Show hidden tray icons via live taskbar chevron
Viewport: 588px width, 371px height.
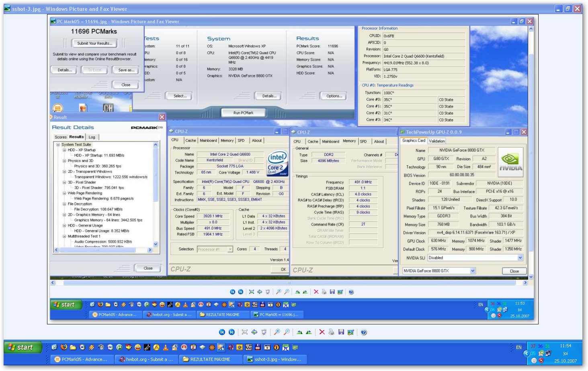tap(526, 353)
